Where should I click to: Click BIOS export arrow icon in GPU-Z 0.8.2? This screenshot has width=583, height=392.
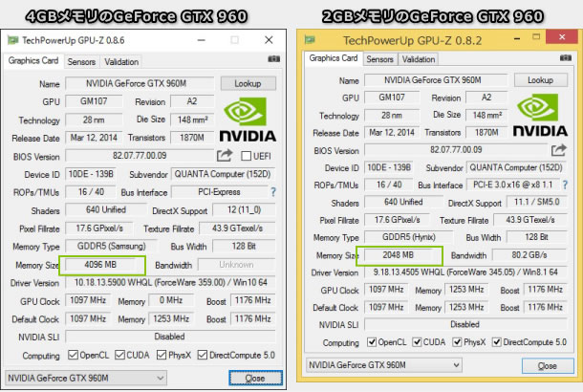pos(559,150)
